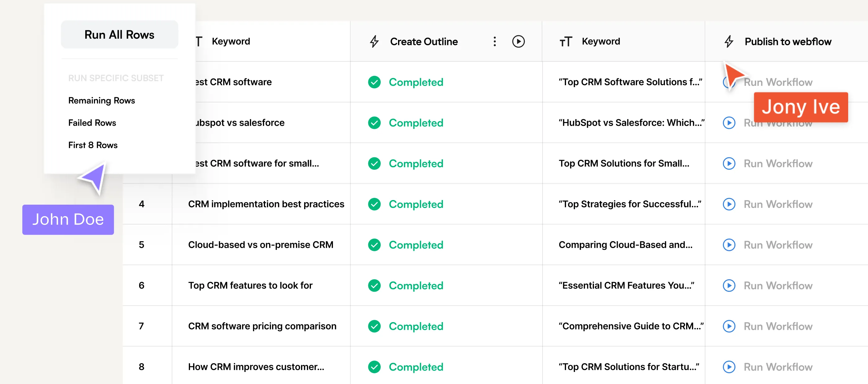Select the Cloud-based vs on-premise CRM keyword cell
Viewport: 868px width, 384px height.
tap(260, 245)
